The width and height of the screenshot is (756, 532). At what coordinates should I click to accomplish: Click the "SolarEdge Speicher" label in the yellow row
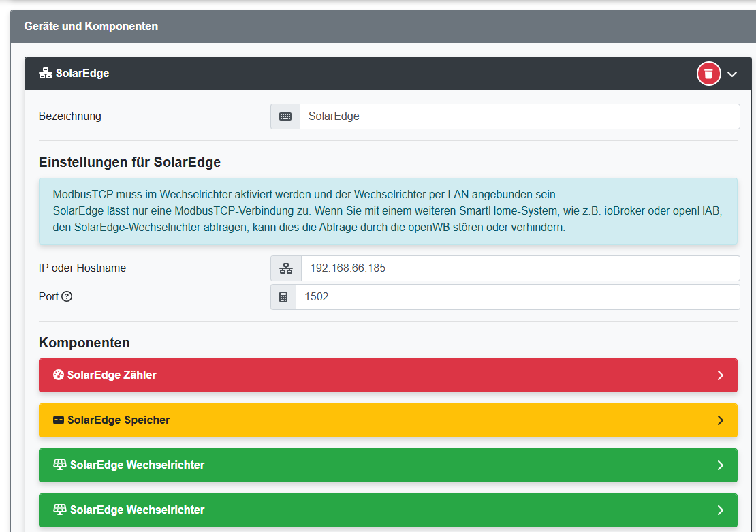click(x=119, y=420)
